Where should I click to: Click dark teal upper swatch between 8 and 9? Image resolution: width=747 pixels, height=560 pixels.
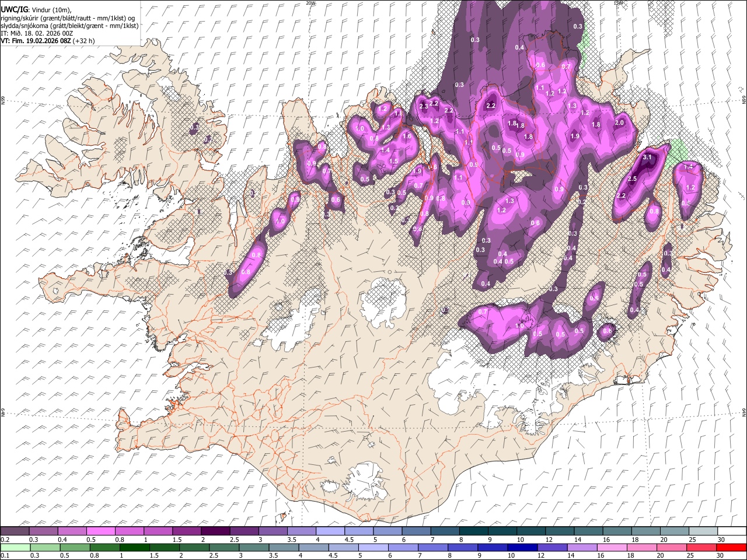pos(474,531)
